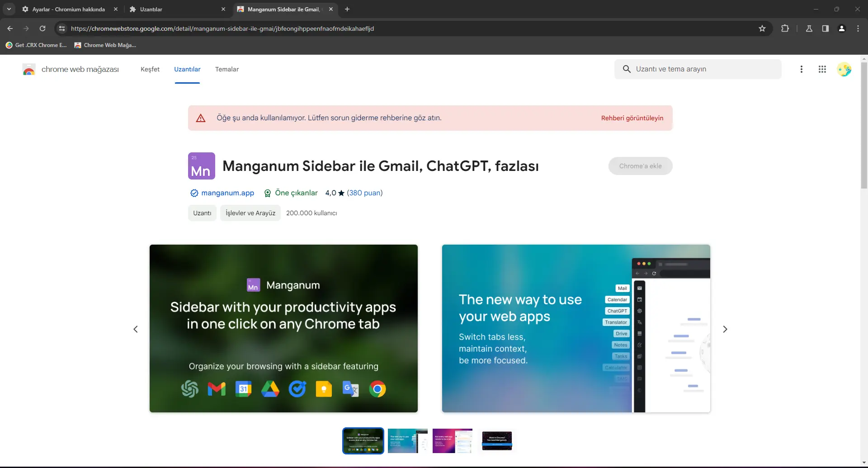Image resolution: width=868 pixels, height=468 pixels.
Task: Open the Chrome Labs flask icon
Action: click(x=809, y=28)
